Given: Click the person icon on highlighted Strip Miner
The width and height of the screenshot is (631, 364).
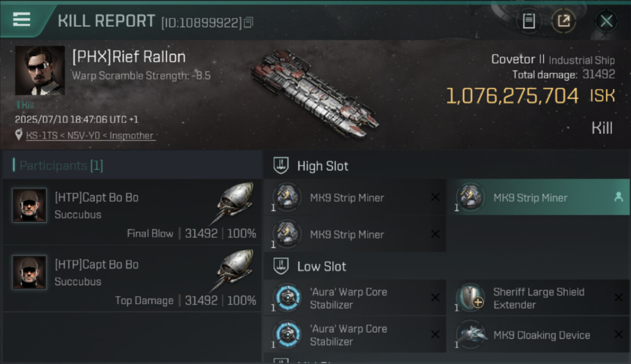Looking at the screenshot, I should (618, 197).
